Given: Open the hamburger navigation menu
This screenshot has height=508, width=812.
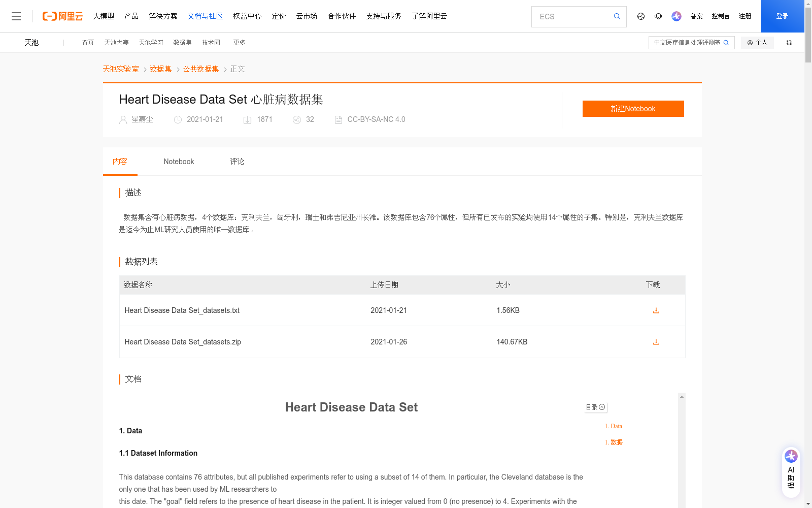Looking at the screenshot, I should pyautogui.click(x=16, y=16).
